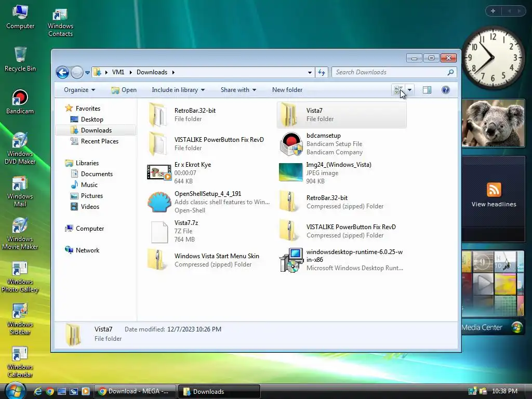532x399 pixels.
Task: Select the Recycle Bin icon
Action: point(20,59)
